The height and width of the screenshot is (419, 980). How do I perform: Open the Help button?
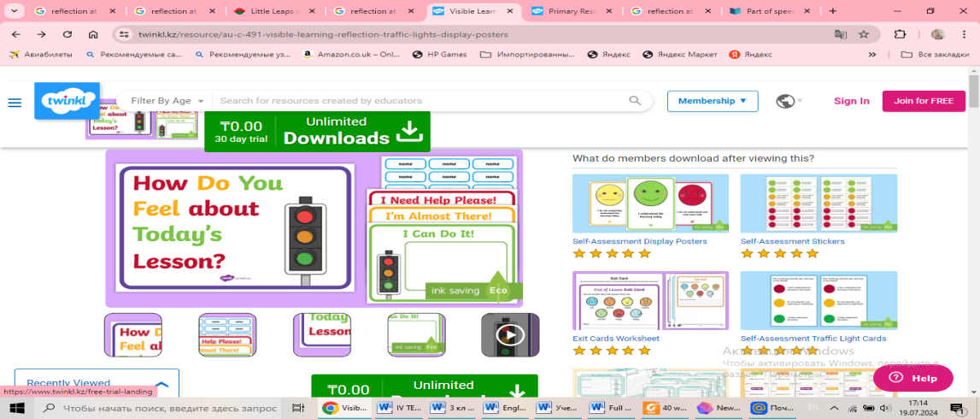pos(913,378)
